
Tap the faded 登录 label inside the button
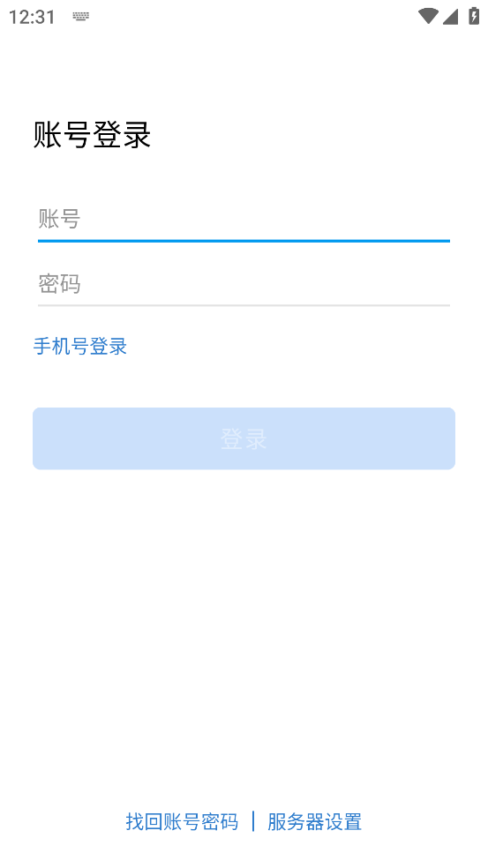click(x=244, y=439)
